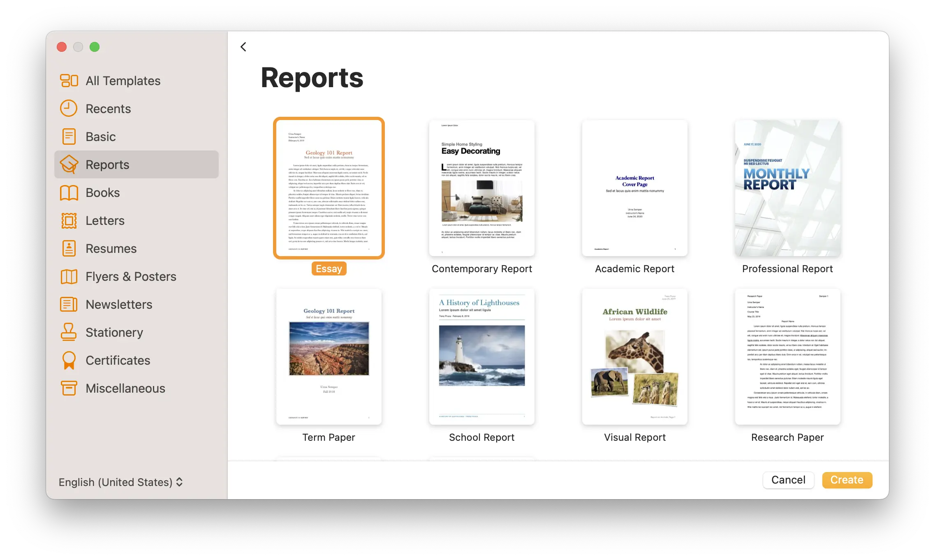Click the Essay label badge
Image resolution: width=935 pixels, height=560 pixels.
pos(329,268)
